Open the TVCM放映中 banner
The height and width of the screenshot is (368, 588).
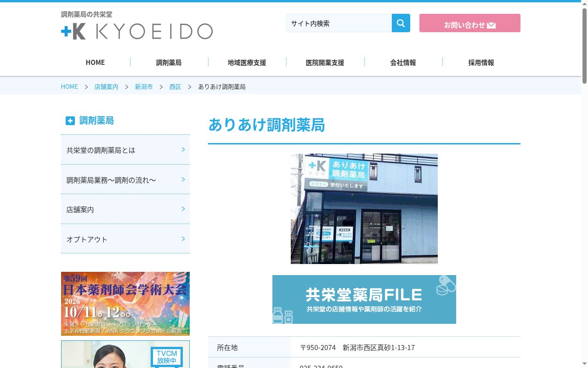tap(125, 354)
